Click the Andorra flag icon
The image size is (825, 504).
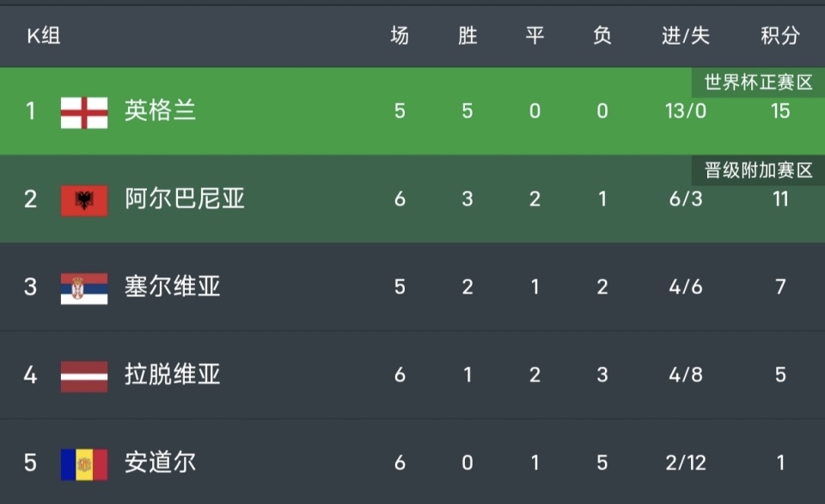point(84,464)
